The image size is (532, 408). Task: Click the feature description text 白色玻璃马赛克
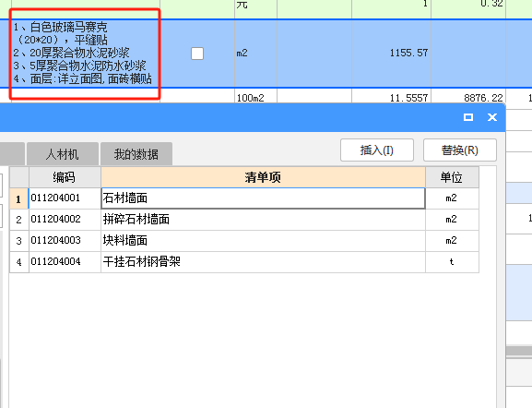click(68, 27)
